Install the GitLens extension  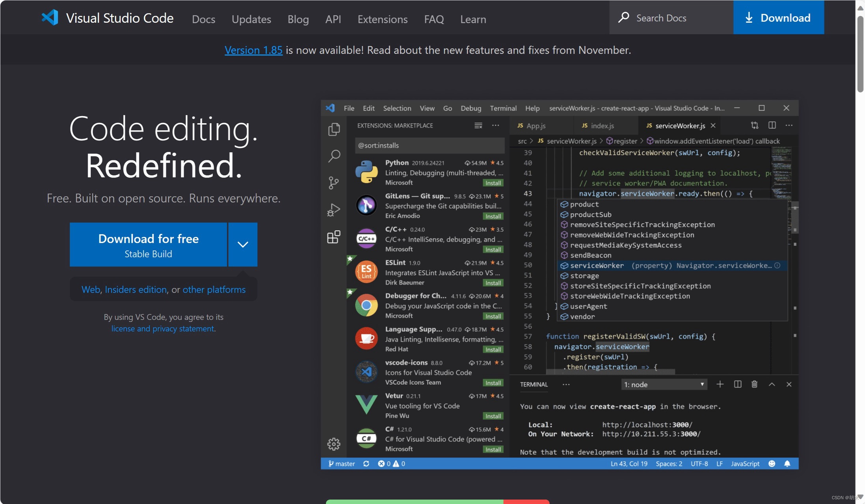pyautogui.click(x=493, y=217)
